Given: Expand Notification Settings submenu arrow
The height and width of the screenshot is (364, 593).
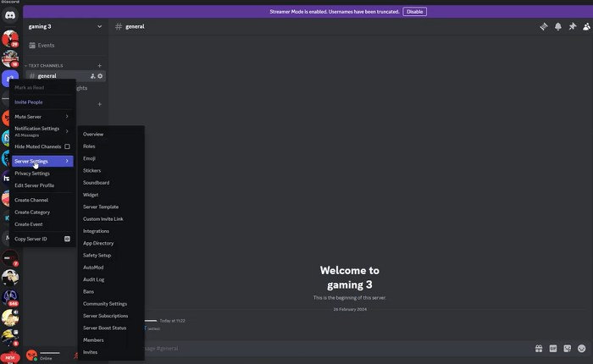Looking at the screenshot, I should [x=67, y=131].
